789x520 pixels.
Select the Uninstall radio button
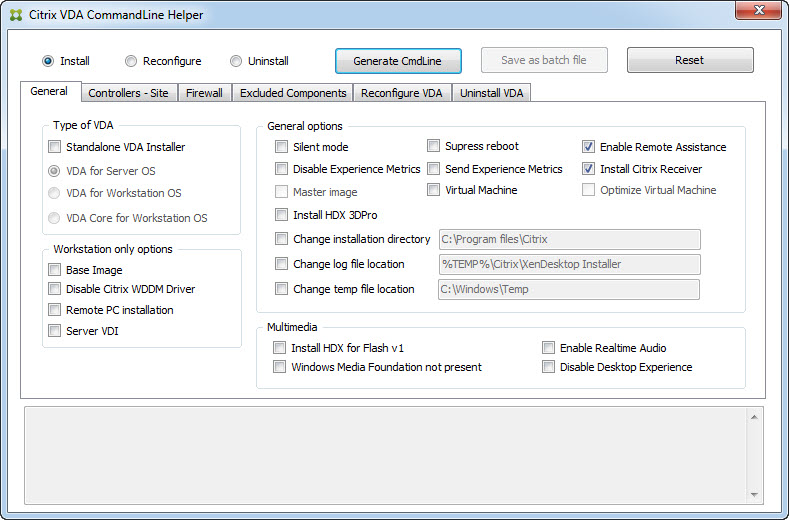(236, 61)
